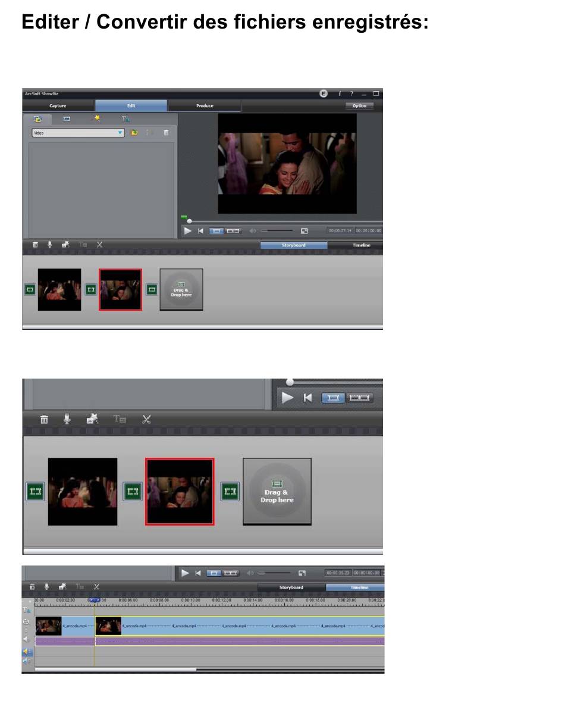Viewport: 565px width, 728px height.
Task: Select red-outlined clip in first screenshot storyboard
Action: pyautogui.click(x=120, y=289)
